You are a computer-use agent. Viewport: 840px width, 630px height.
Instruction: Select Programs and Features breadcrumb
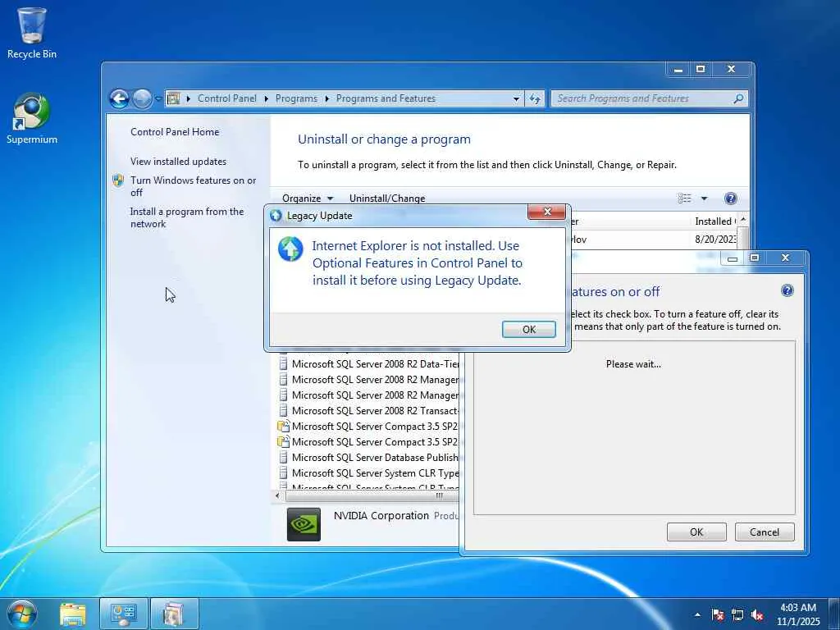click(x=386, y=98)
